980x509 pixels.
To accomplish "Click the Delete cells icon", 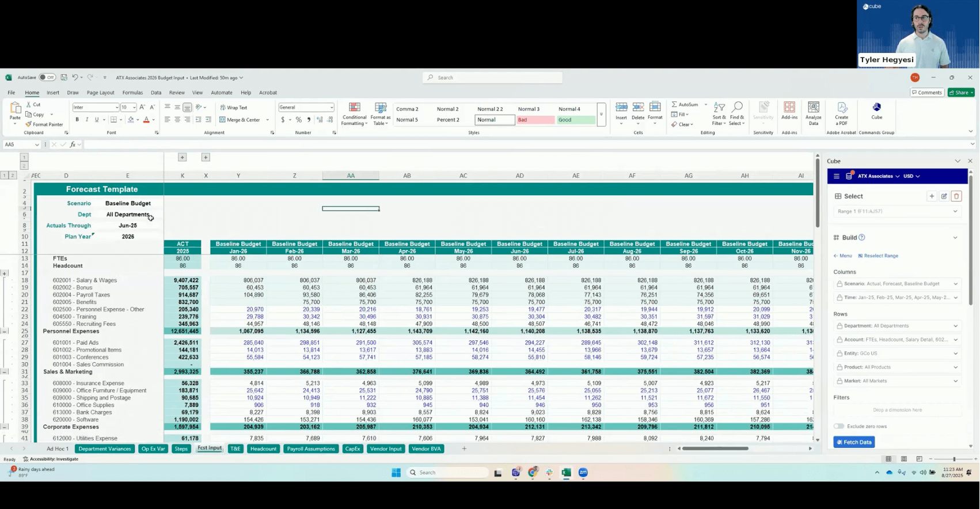I will pyautogui.click(x=638, y=107).
